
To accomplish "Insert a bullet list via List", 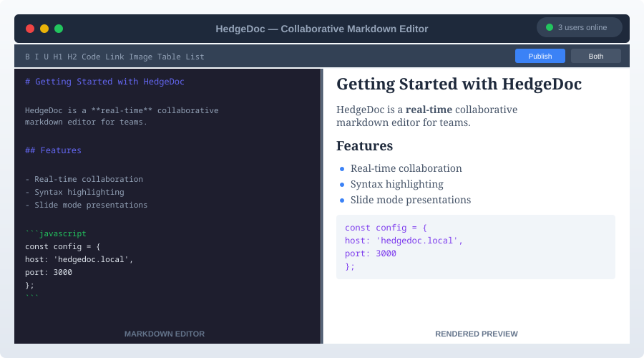I will point(195,57).
